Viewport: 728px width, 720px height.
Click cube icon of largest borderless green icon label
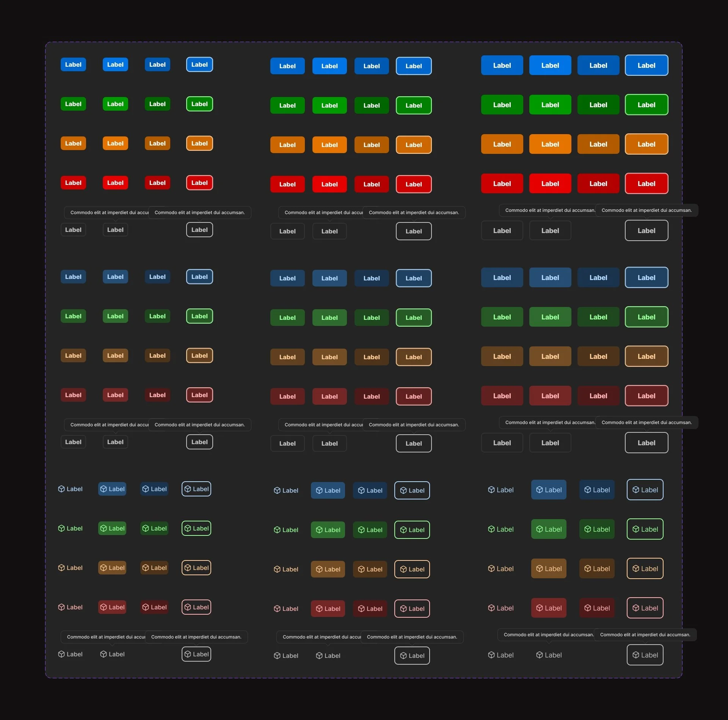(x=491, y=529)
